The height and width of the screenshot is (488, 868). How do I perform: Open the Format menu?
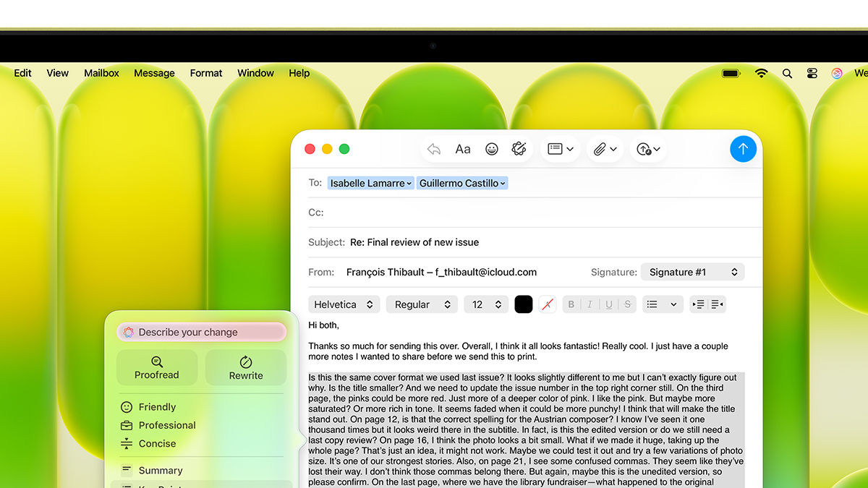[206, 73]
